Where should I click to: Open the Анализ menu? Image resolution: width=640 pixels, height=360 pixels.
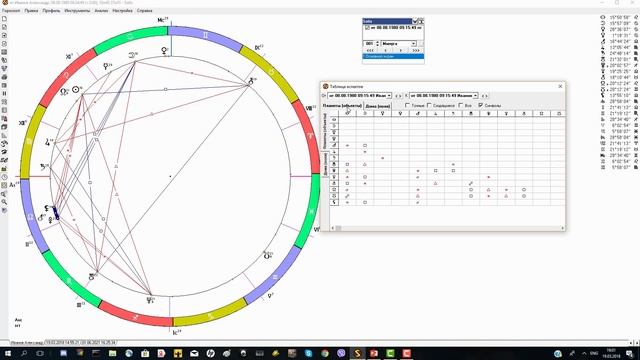(x=101, y=11)
